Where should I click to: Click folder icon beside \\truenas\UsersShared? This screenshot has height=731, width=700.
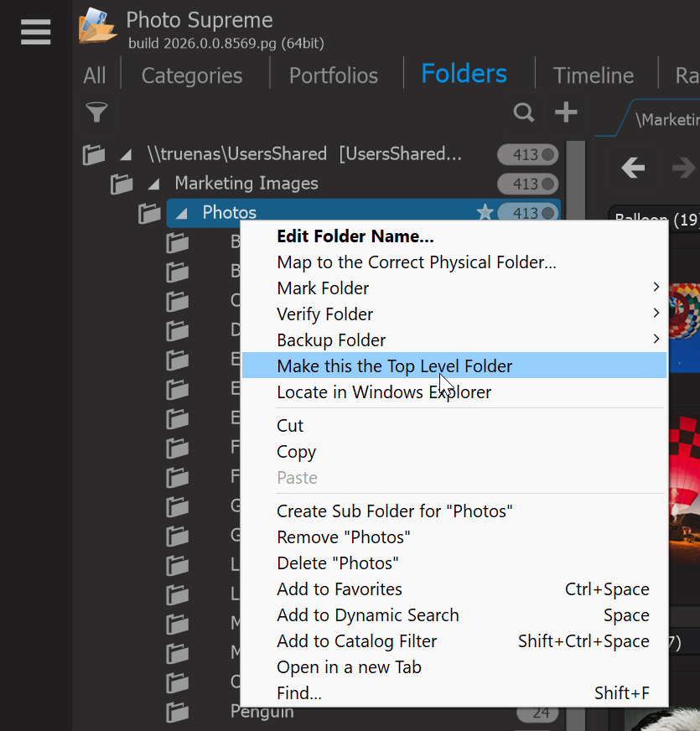tap(93, 154)
